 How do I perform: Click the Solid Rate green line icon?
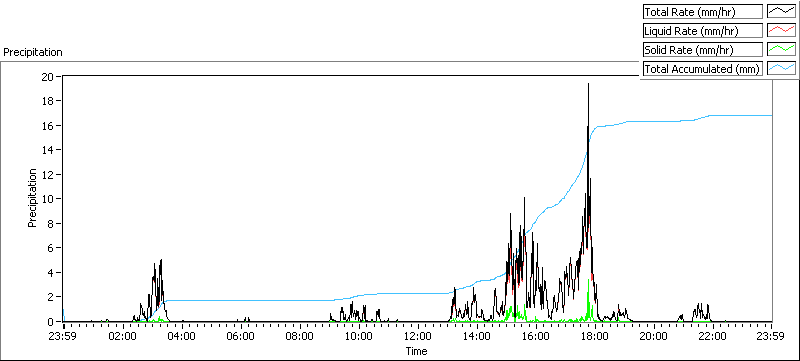(x=782, y=49)
